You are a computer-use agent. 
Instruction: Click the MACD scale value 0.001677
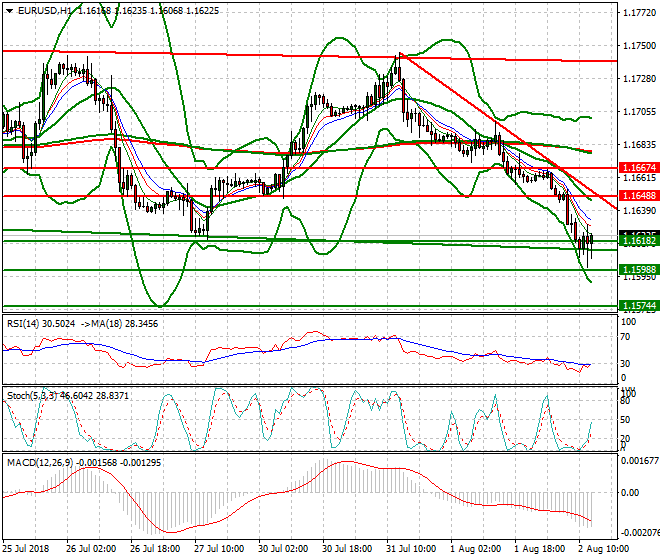click(x=638, y=462)
